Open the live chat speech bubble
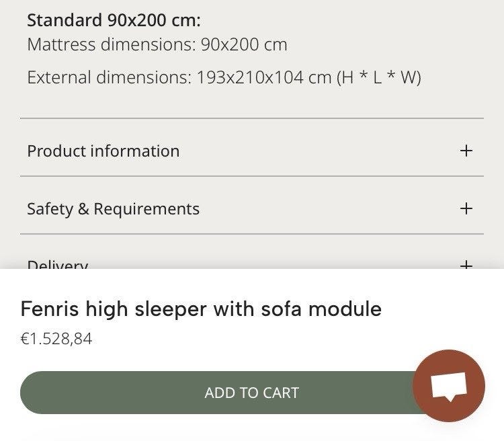The height and width of the screenshot is (441, 504). pos(448,386)
